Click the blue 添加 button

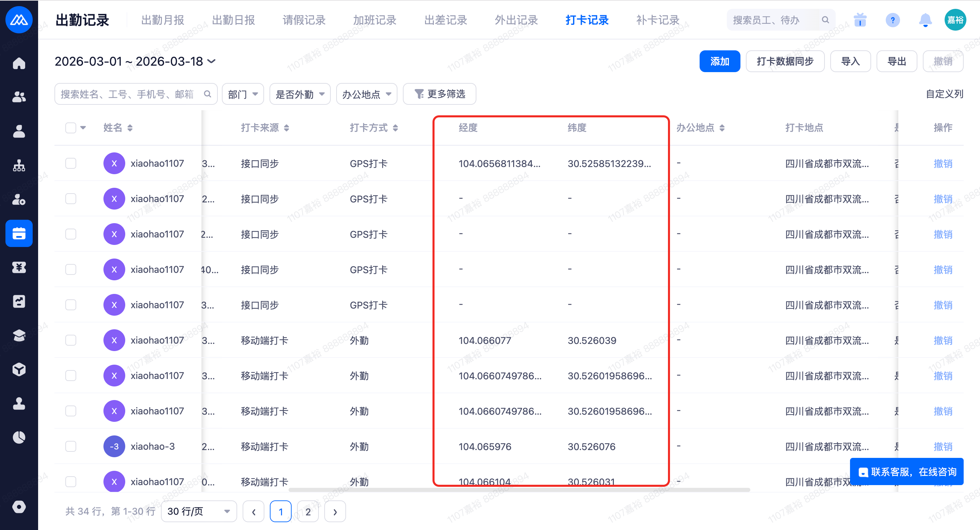(x=719, y=61)
